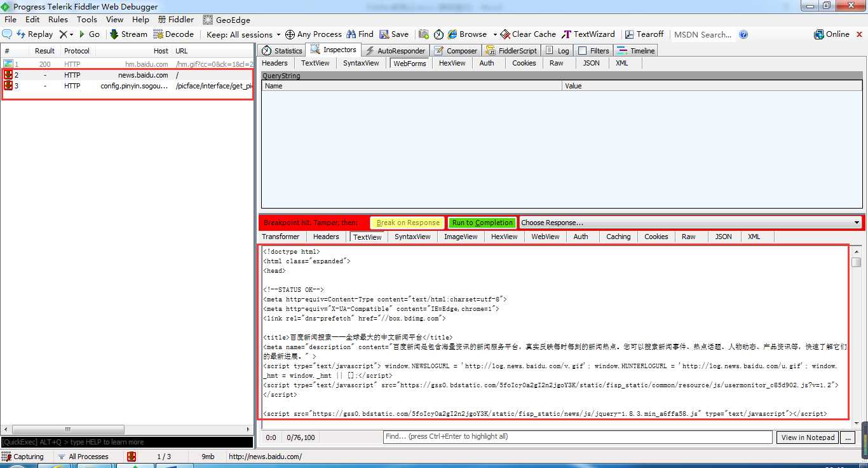Switch to the Log tab
868x468 pixels.
[x=557, y=51]
